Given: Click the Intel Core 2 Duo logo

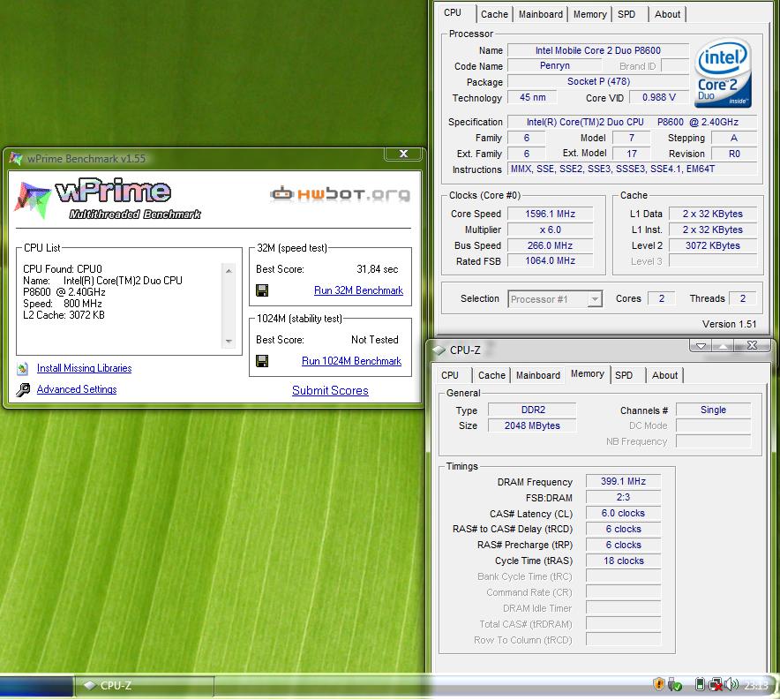Looking at the screenshot, I should click(723, 73).
